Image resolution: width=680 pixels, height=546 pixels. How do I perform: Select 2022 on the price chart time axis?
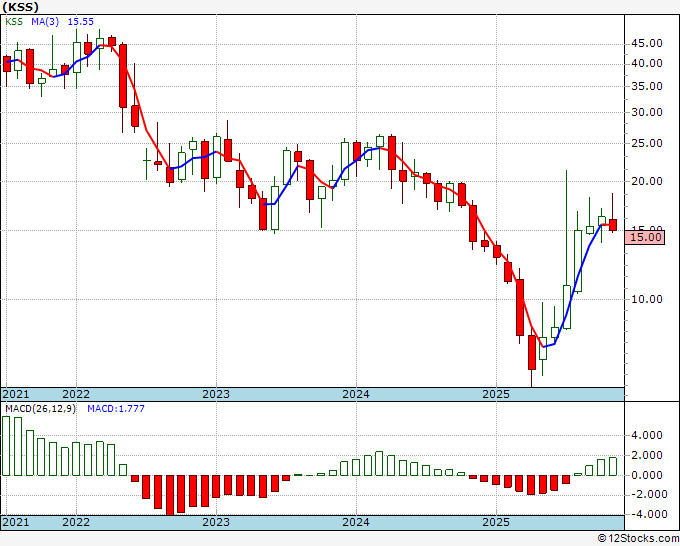[x=76, y=394]
